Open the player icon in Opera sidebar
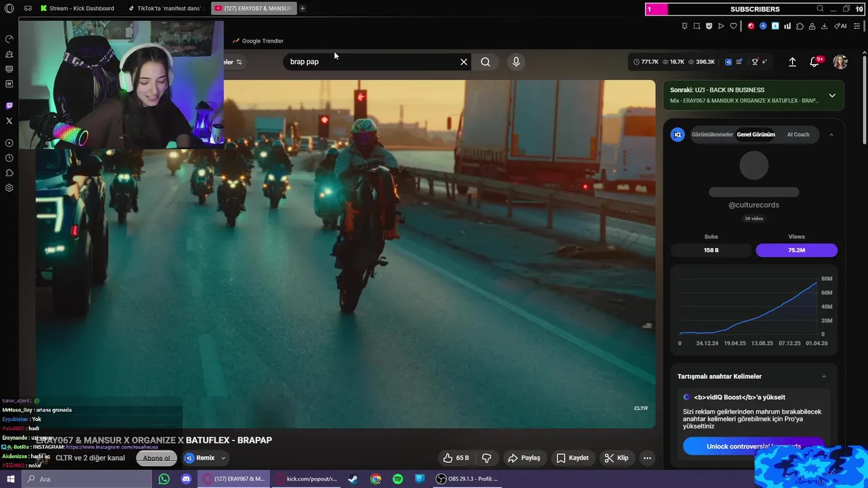The height and width of the screenshot is (488, 868). coord(9,143)
